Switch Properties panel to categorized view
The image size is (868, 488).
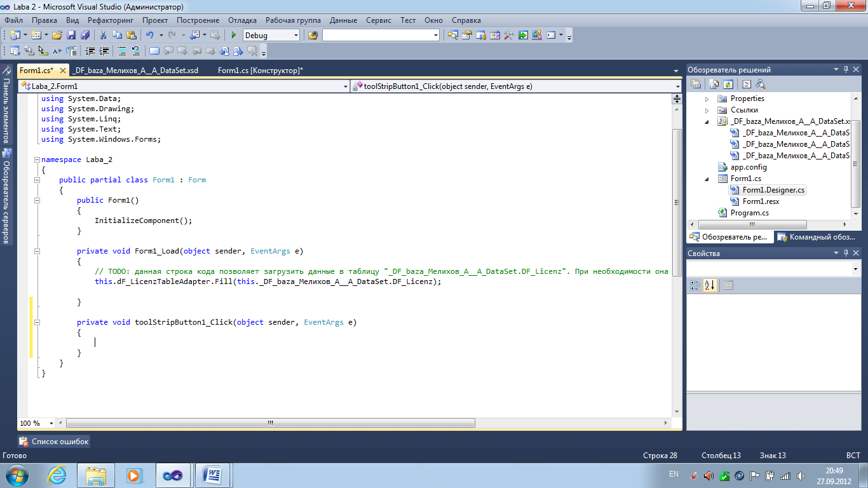pyautogui.click(x=695, y=285)
